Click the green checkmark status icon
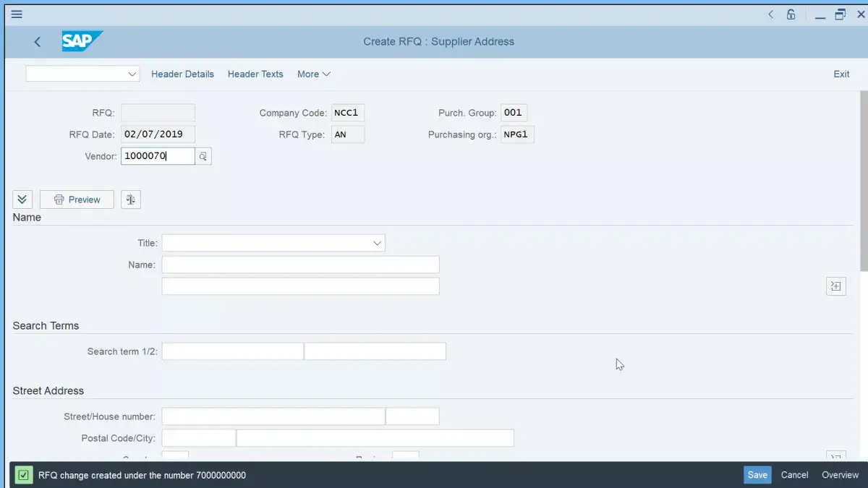Screen dimensions: 868x488 pyautogui.click(x=24, y=475)
